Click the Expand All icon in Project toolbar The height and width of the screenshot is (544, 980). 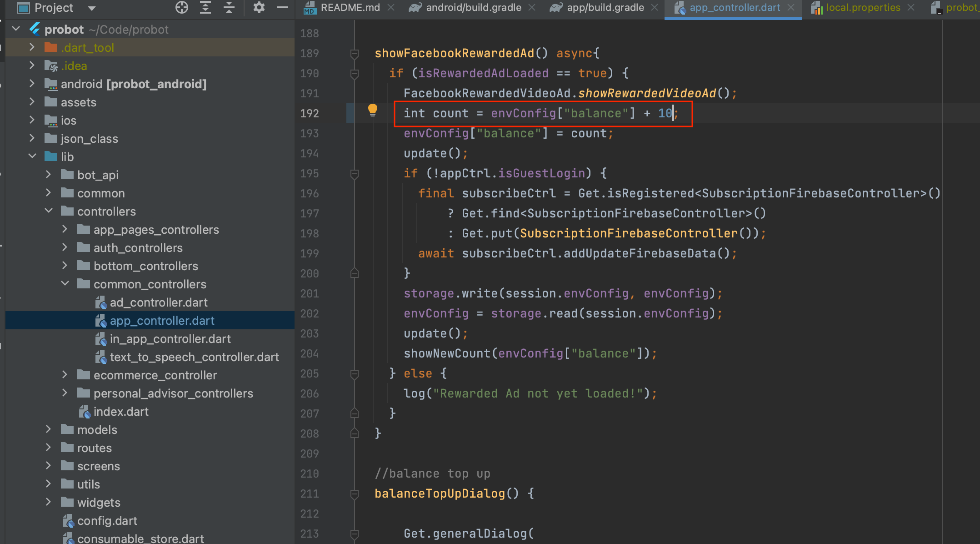[205, 7]
